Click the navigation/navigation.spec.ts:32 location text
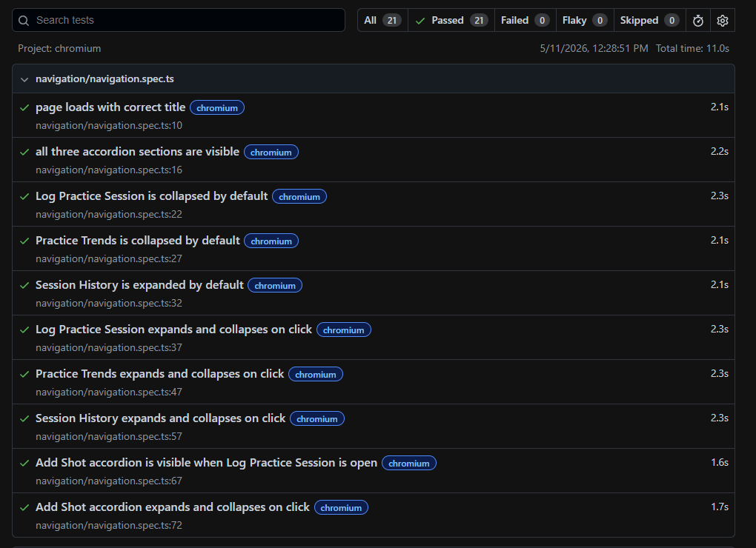 click(x=109, y=304)
